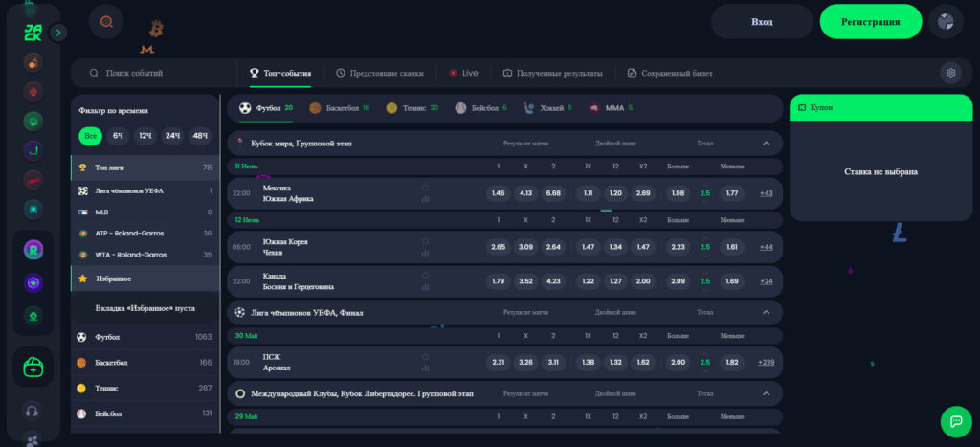Open the Сохраненный билет tab
The width and height of the screenshot is (980, 447).
[x=670, y=73]
